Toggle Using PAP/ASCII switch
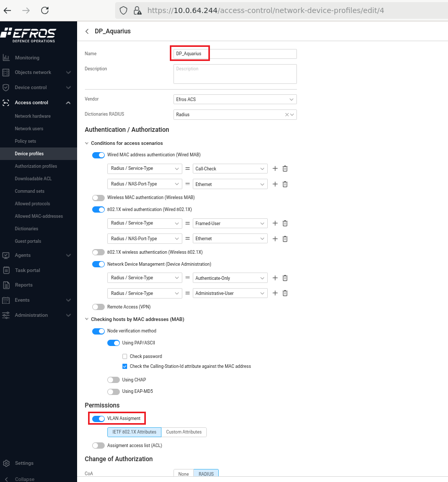Viewport: 448px width, 482px height. click(x=114, y=343)
